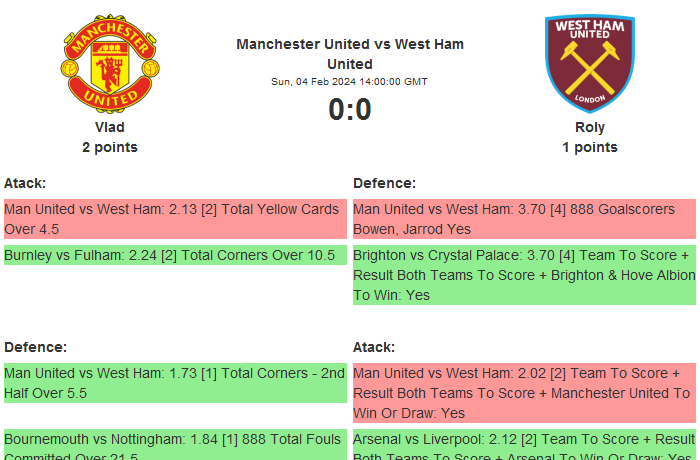The image size is (700, 460).
Task: Click the left lower Defence section heading
Action: (x=36, y=347)
